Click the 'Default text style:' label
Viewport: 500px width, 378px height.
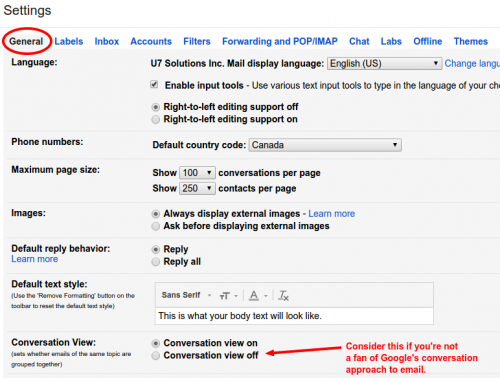click(x=49, y=284)
